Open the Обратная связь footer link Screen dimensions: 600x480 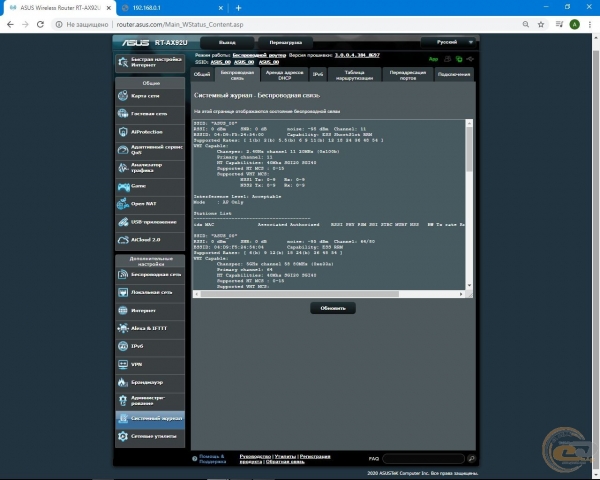point(285,462)
